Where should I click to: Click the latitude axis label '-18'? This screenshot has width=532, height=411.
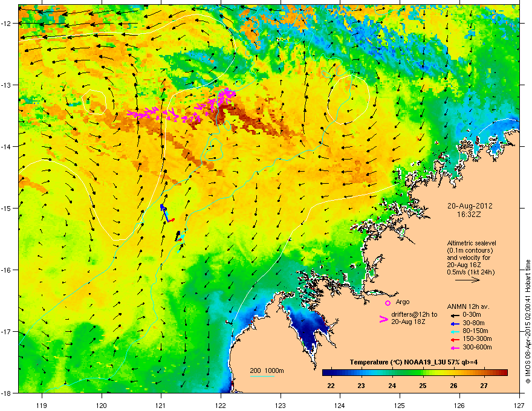point(6,393)
